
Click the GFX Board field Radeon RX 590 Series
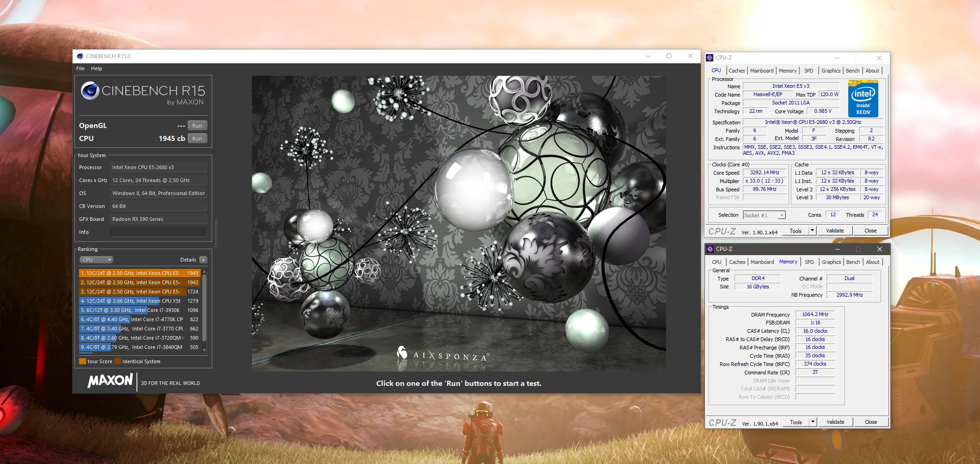click(159, 219)
